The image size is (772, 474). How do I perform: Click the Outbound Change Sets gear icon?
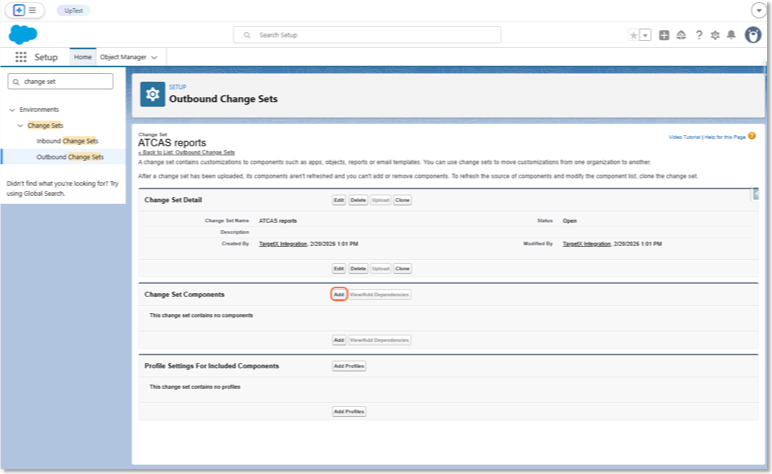pos(153,94)
